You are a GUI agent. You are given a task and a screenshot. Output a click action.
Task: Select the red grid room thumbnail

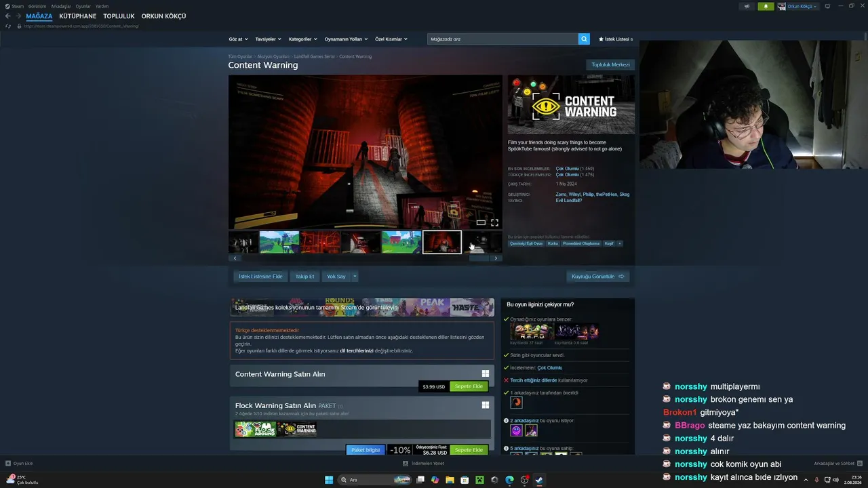pos(320,242)
